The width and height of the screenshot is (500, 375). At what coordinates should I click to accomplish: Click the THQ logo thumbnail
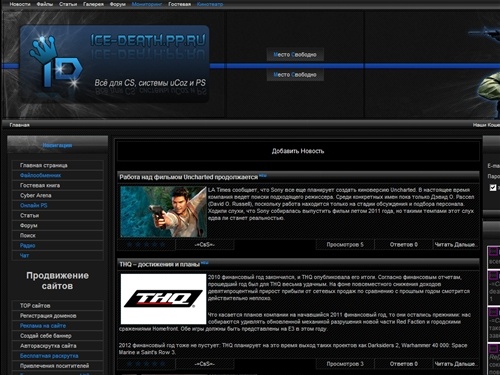163,299
